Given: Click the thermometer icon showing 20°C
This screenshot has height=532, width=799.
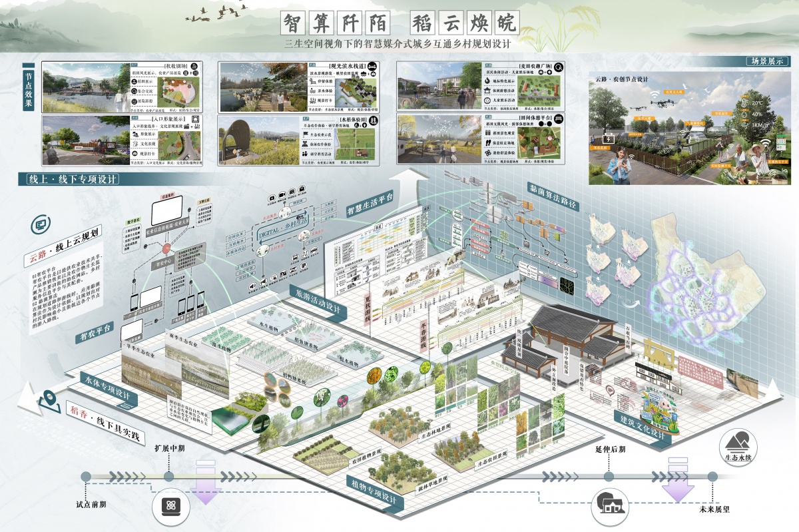Looking at the screenshot, I should [744, 103].
